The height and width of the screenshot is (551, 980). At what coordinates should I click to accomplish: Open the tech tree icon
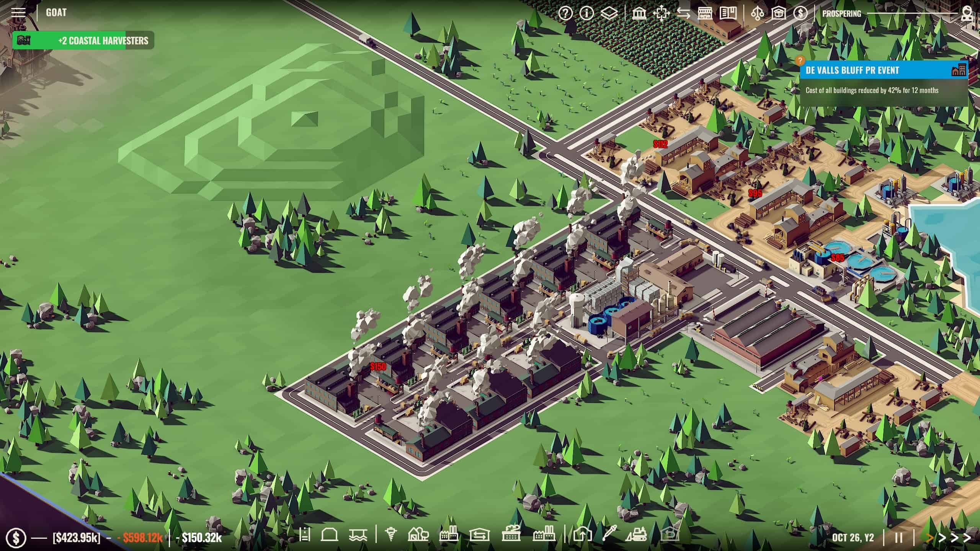point(757,13)
